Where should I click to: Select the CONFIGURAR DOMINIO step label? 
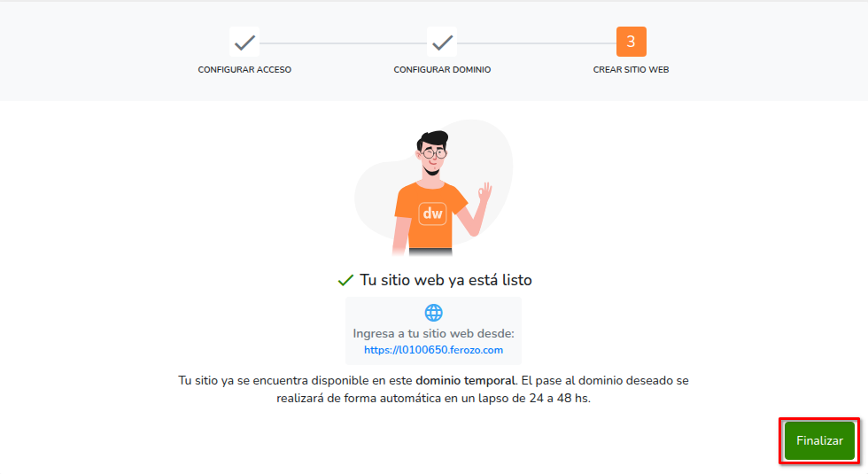[x=442, y=70]
